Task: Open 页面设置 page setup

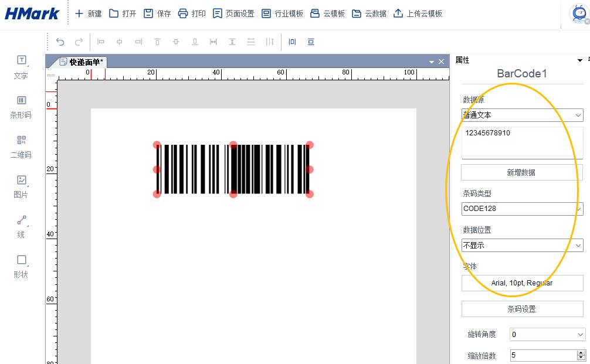Action: (233, 13)
